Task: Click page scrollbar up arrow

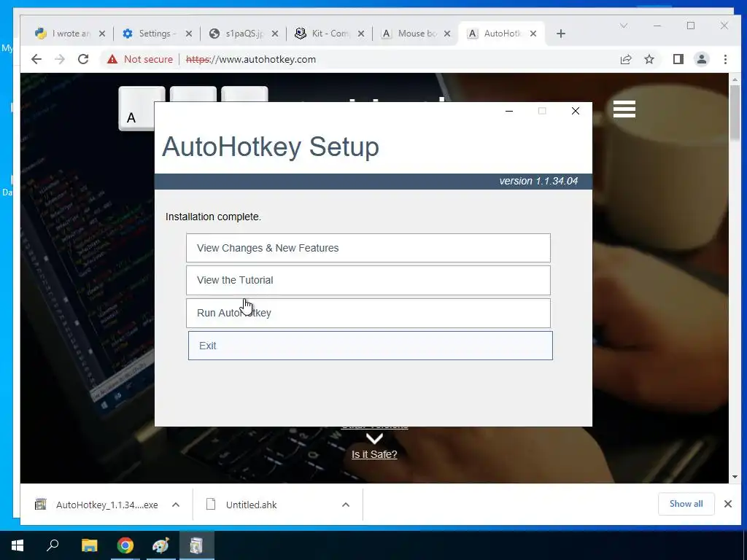Action: point(735,79)
